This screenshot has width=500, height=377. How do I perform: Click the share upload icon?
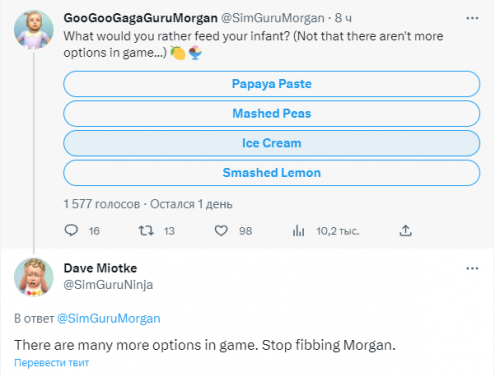click(x=405, y=231)
